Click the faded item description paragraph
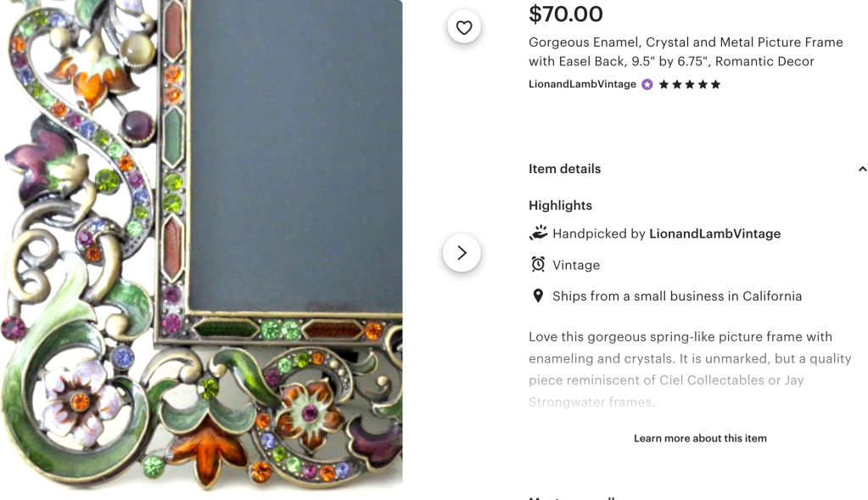The image size is (868, 500). click(x=689, y=369)
